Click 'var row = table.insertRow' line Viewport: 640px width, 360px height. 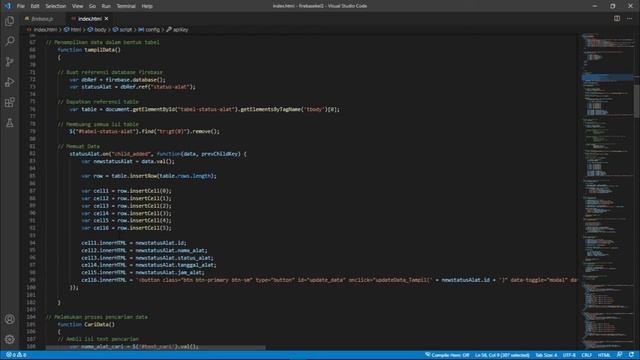149,176
